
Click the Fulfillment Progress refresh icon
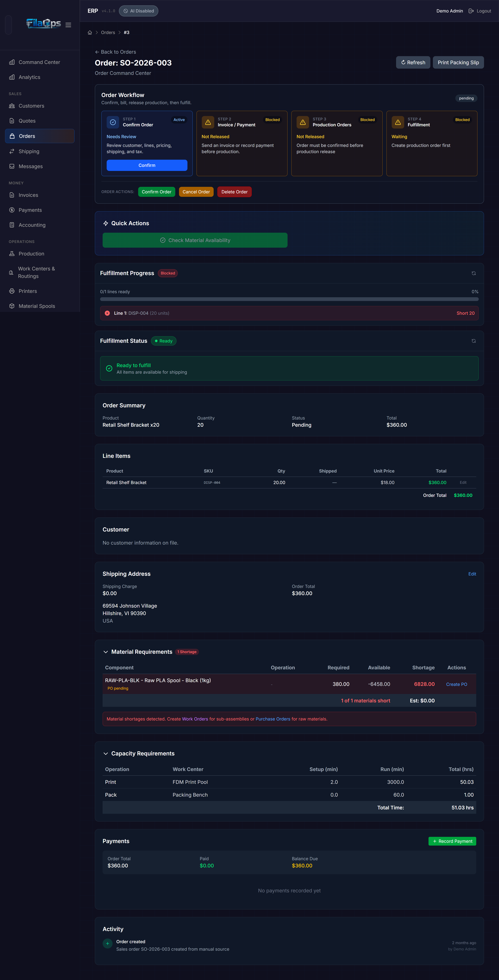[x=474, y=273]
